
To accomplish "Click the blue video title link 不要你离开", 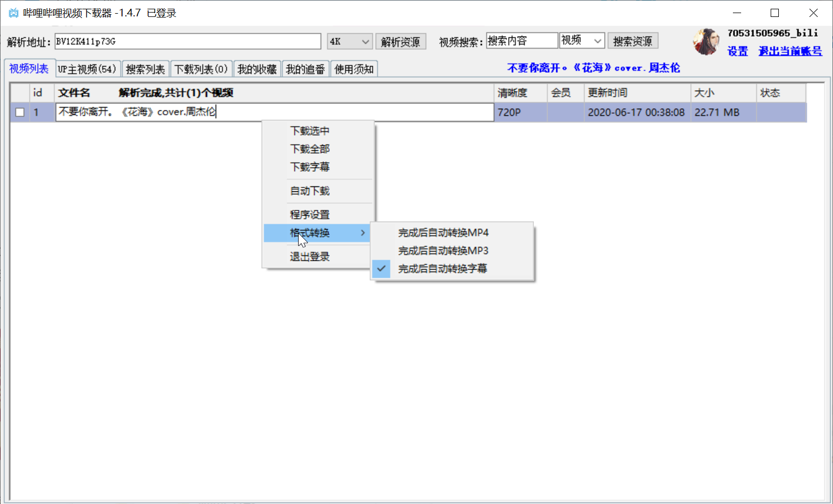I will (593, 68).
